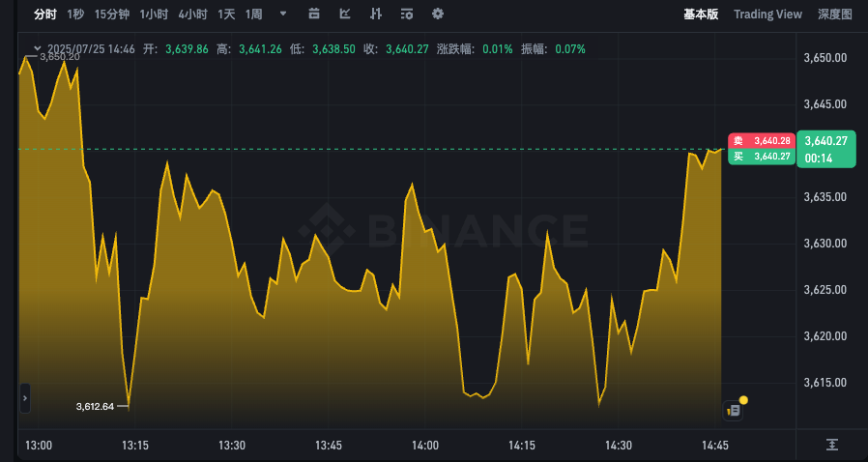Switch to the 15分钟 interval
The image size is (868, 462).
112,14
